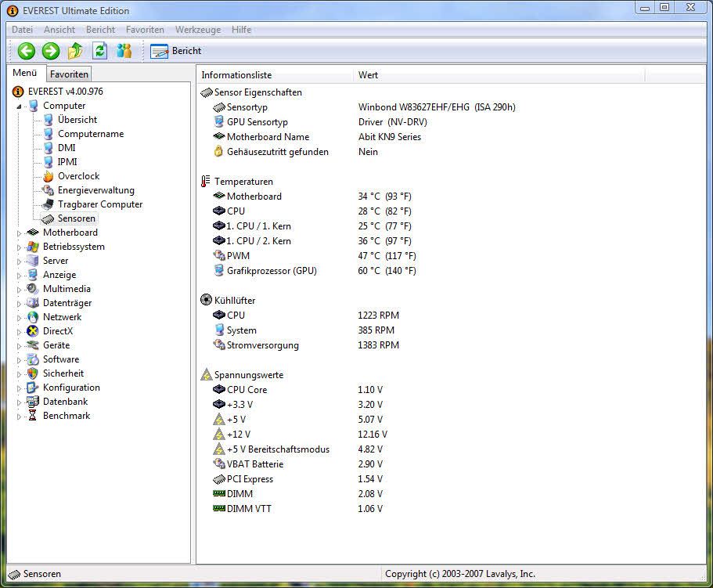
Task: Click the Motherboard icon in the tree
Action: pyautogui.click(x=33, y=233)
